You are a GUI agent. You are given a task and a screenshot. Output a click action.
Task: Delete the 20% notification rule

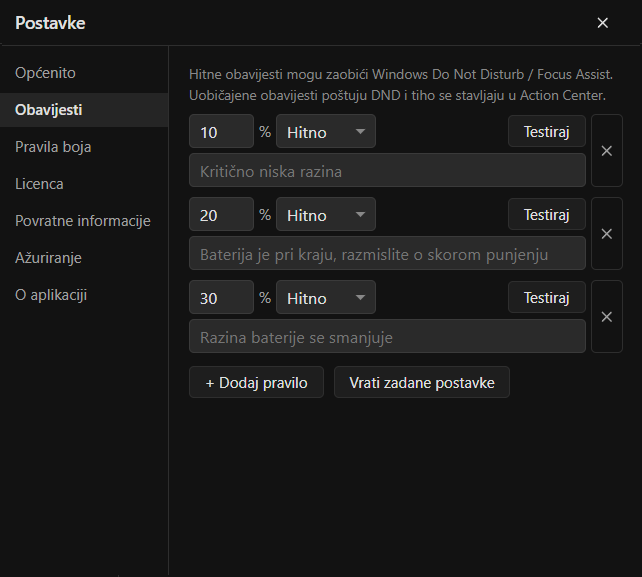tap(607, 234)
